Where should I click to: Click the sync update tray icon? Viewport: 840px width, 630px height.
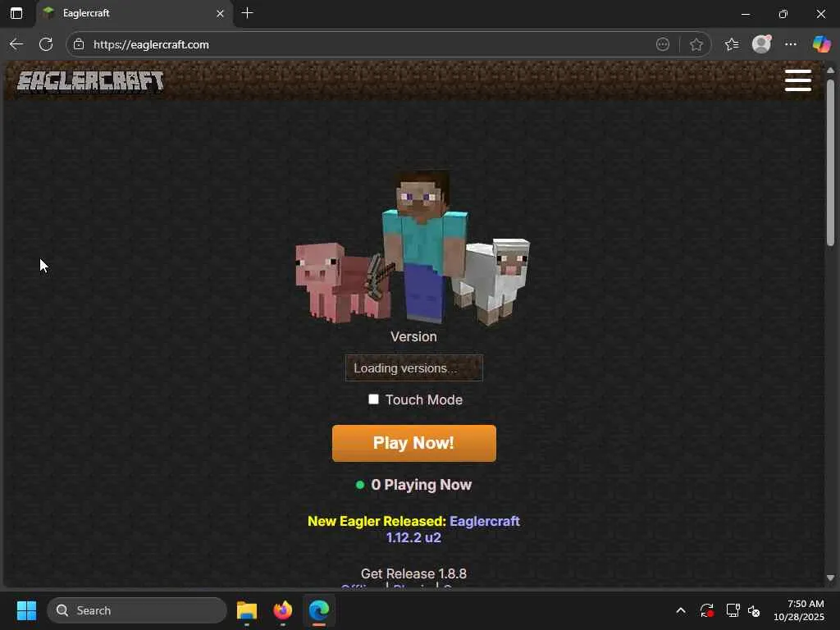click(706, 610)
